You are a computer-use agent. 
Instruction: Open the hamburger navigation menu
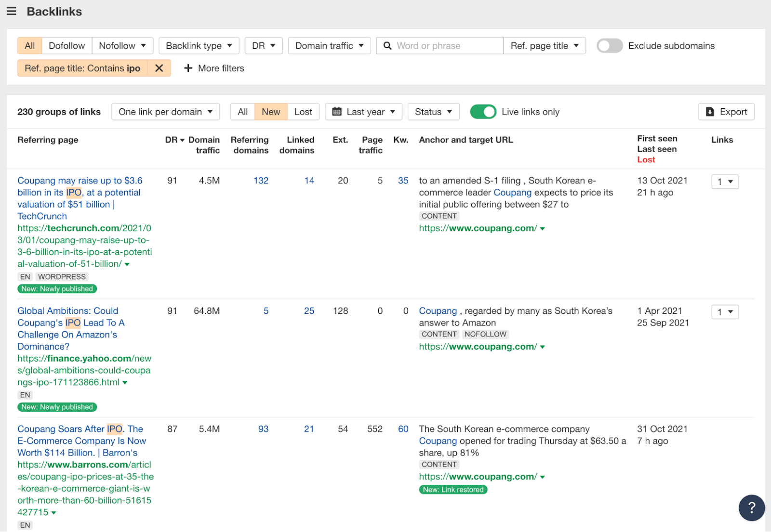[11, 11]
